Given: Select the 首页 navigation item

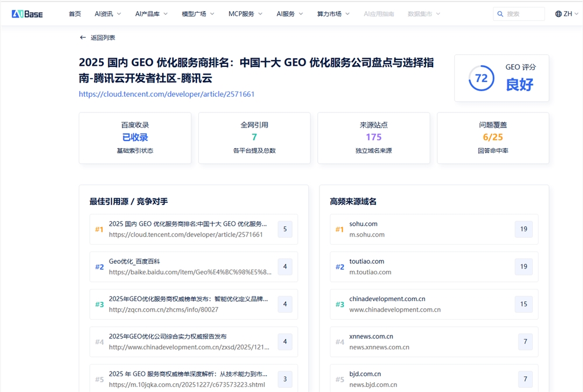Looking at the screenshot, I should 75,13.
